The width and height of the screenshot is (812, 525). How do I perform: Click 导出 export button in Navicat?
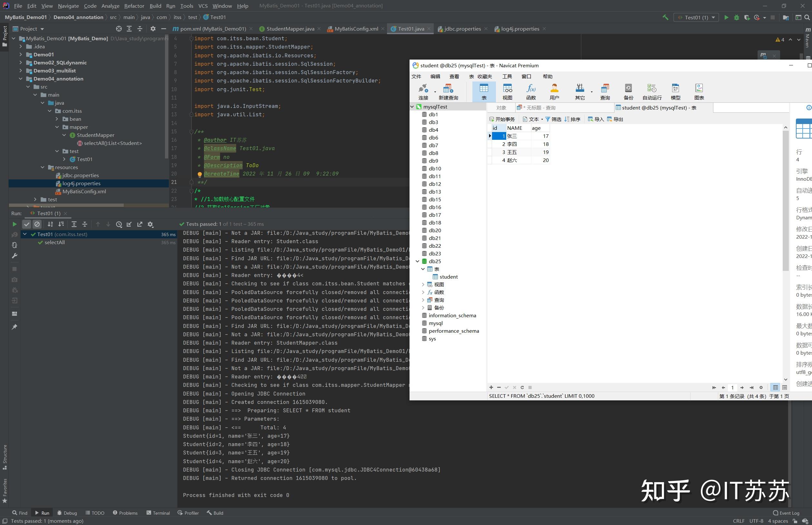click(615, 119)
